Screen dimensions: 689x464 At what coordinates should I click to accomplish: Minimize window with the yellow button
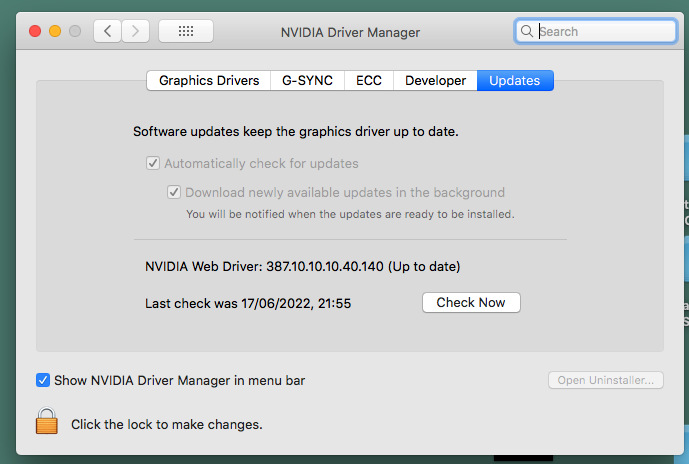[x=55, y=31]
